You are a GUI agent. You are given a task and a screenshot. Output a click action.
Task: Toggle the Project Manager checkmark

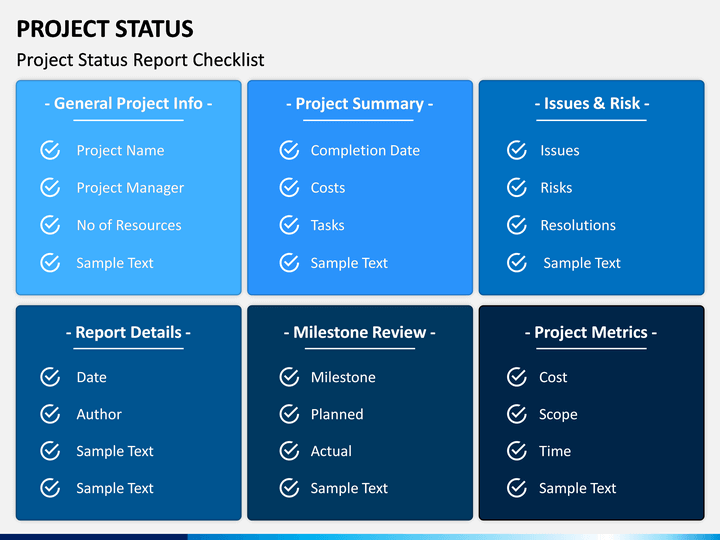click(50, 187)
